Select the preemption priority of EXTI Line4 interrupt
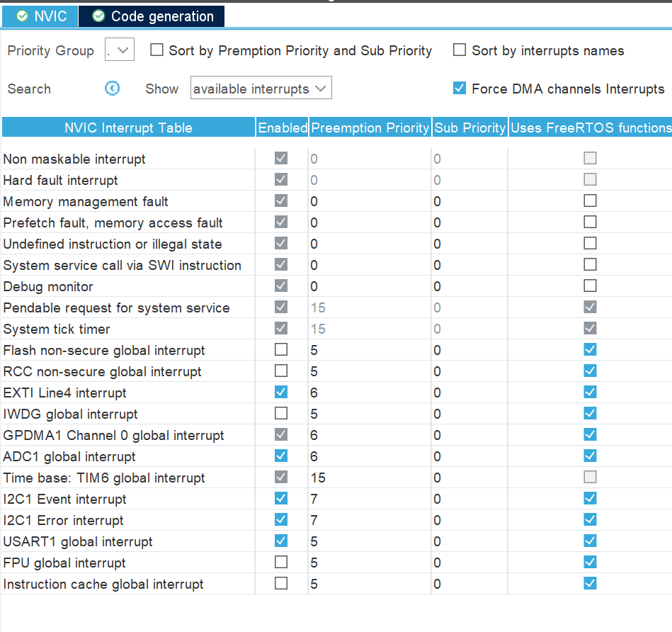Screen dimensions: 672x632 370,393
